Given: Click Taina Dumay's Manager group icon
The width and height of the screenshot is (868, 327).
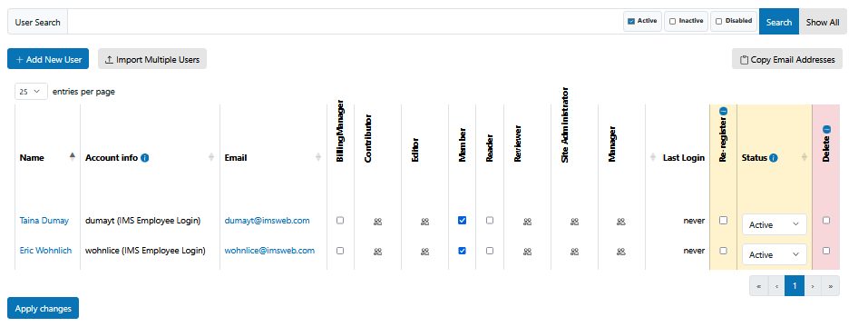Looking at the screenshot, I should pos(621,221).
